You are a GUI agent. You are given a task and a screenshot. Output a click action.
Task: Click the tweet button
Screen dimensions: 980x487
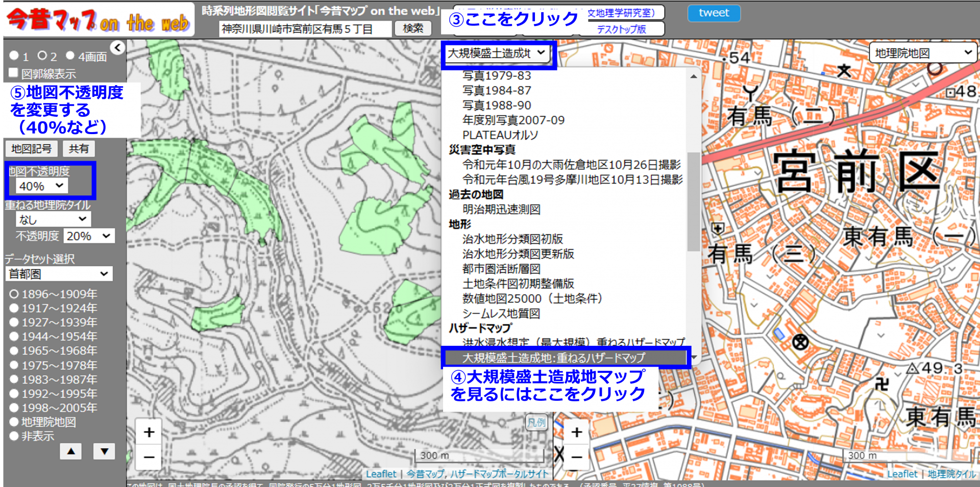(x=714, y=13)
